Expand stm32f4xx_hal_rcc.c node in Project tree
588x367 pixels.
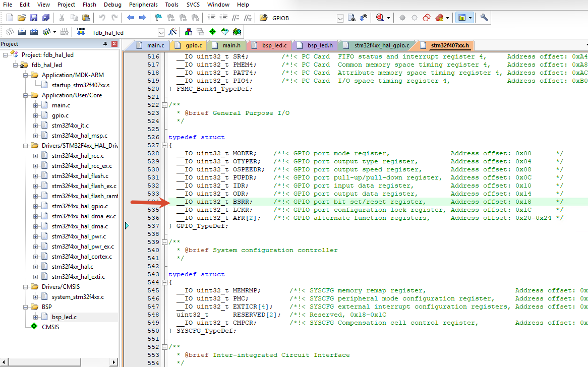[36, 156]
